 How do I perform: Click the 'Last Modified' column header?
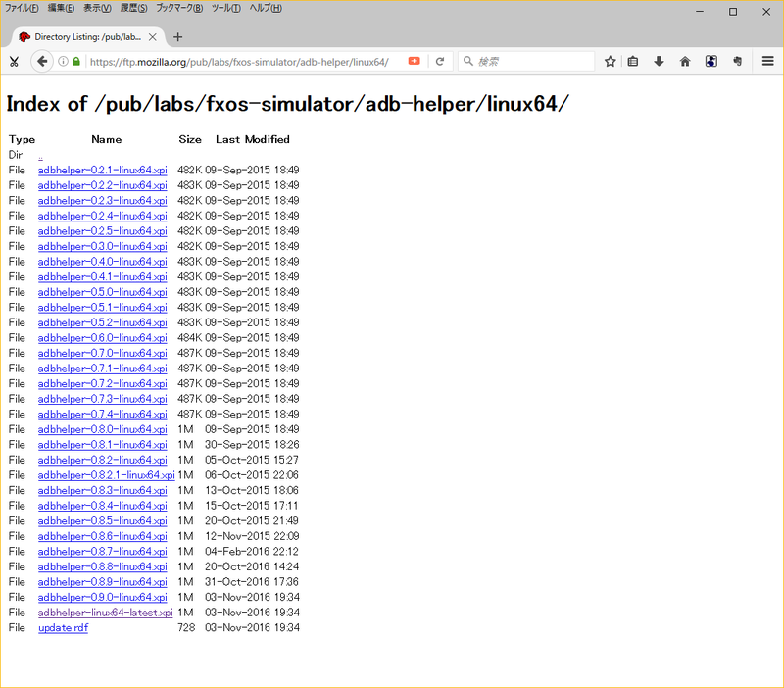[x=253, y=139]
